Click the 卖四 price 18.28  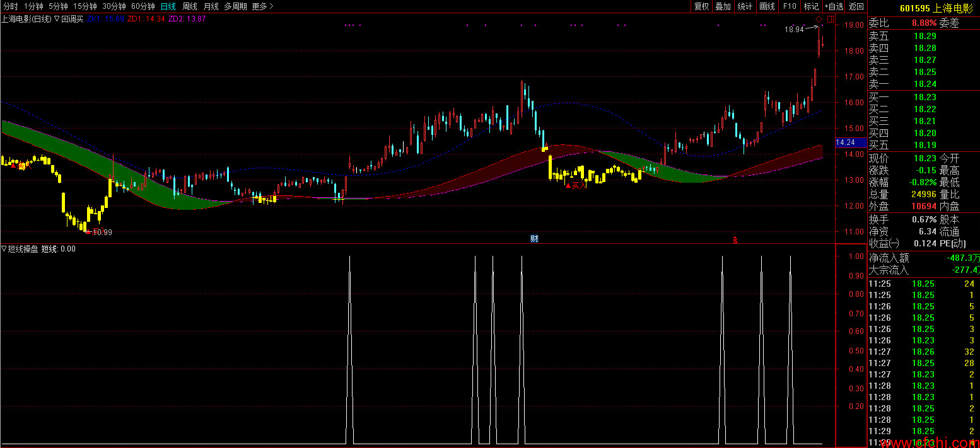pyautogui.click(x=925, y=49)
